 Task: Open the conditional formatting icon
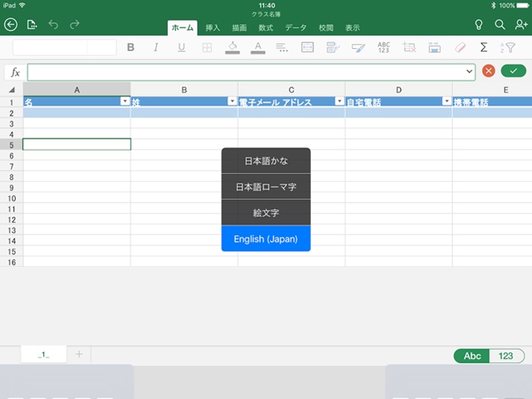(x=332, y=47)
